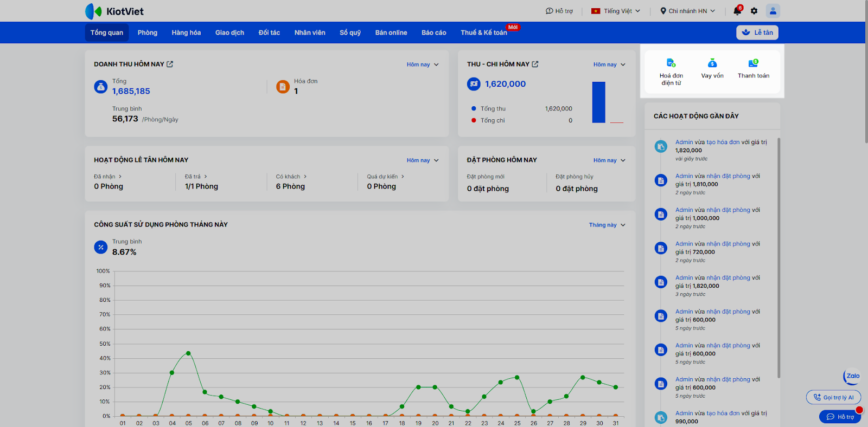Open the Giao dịch menu
868x427 pixels.
tap(229, 33)
